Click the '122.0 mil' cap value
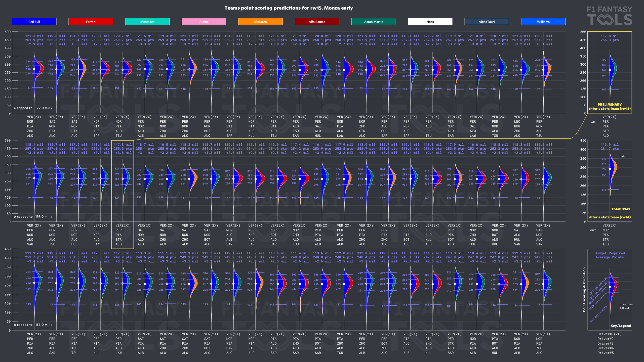This screenshot has height=362, width=644. 44,108
